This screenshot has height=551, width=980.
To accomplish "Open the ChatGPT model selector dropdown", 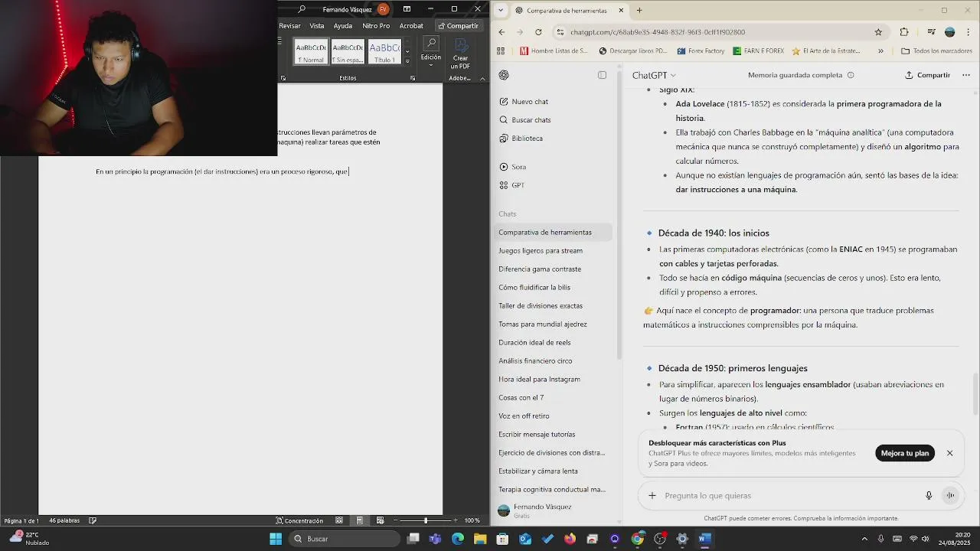I will coord(654,75).
